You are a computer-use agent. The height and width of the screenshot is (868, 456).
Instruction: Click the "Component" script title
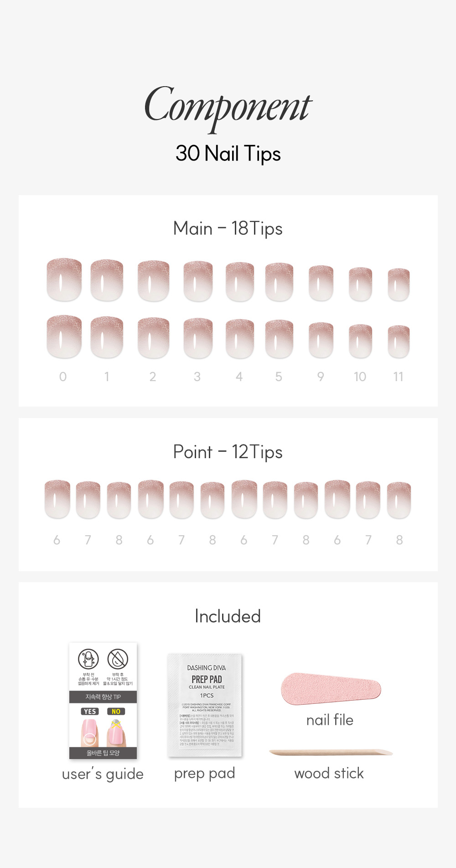[228, 107]
